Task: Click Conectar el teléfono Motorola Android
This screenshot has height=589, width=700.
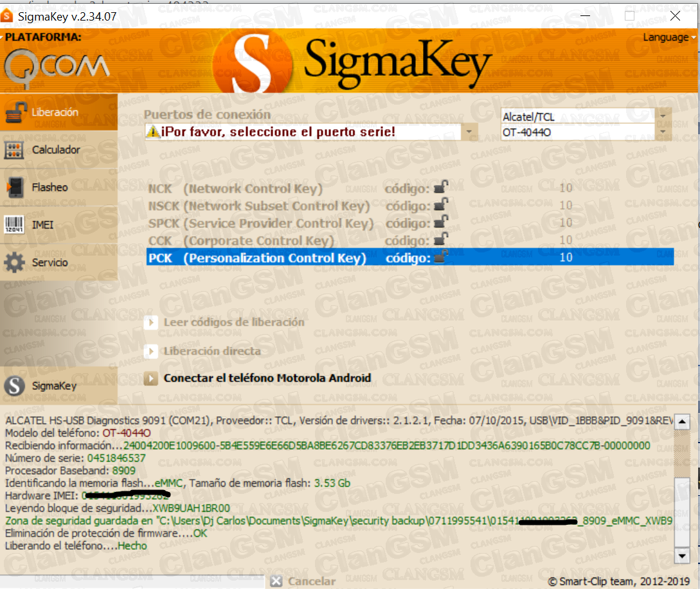Action: pyautogui.click(x=267, y=378)
